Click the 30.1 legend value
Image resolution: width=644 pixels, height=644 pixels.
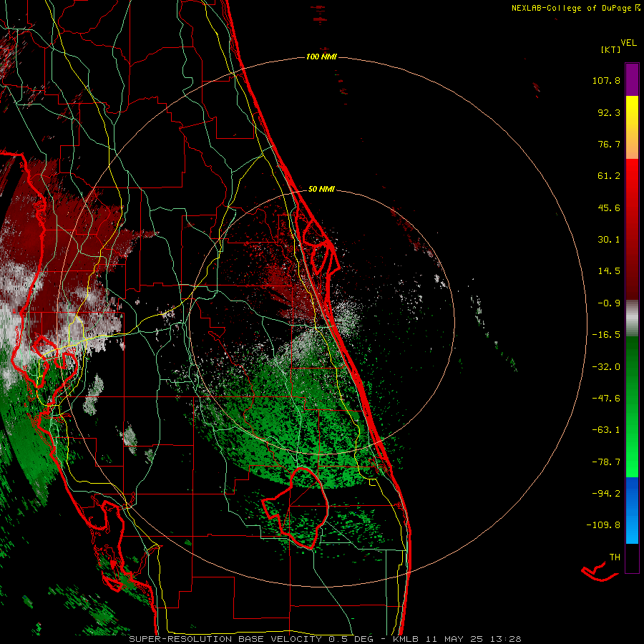pyautogui.click(x=609, y=240)
